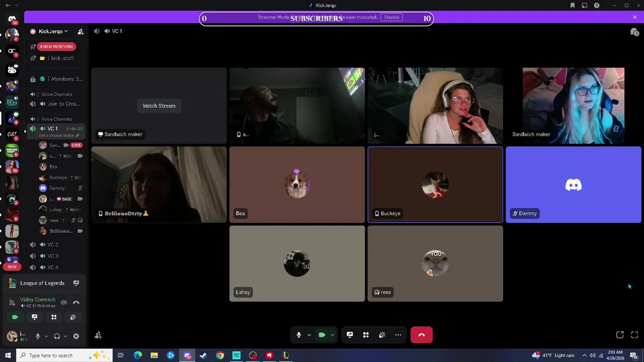Enter full screen for the call
644x362 pixels.
634,335
